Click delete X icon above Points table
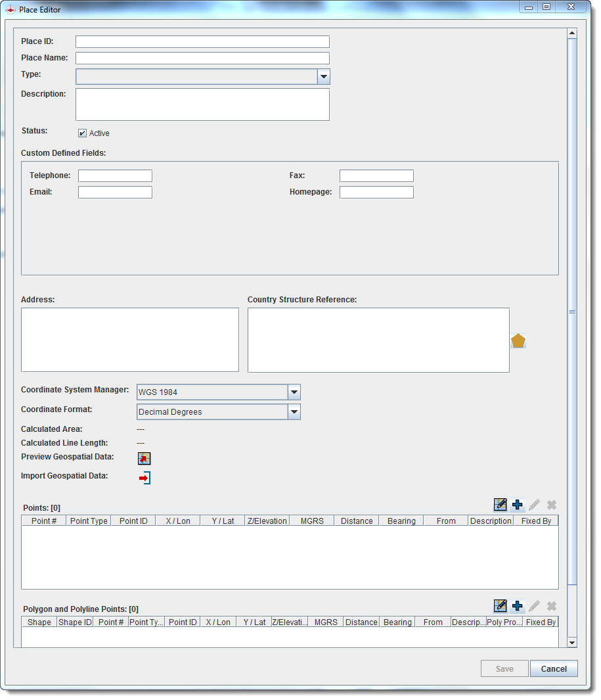 click(x=552, y=505)
